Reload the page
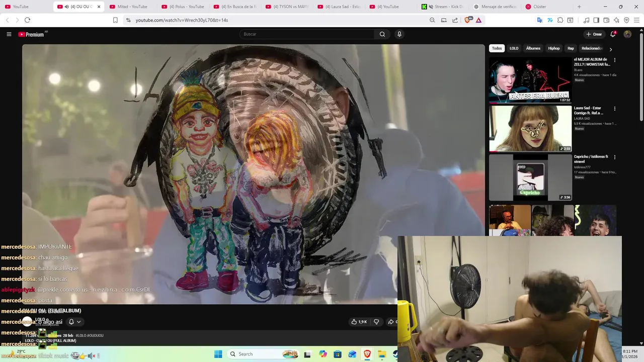 (x=27, y=20)
